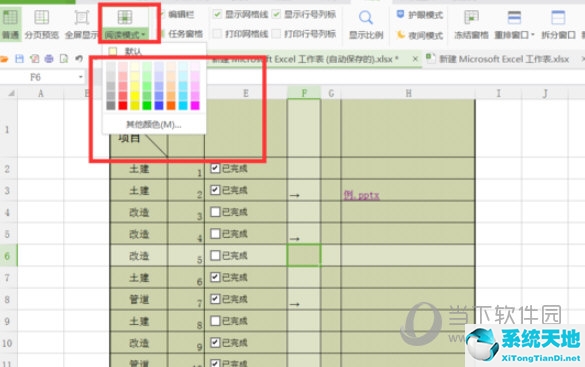Image resolution: width=585 pixels, height=367 pixels.
Task: Click the 冻结窗格 freeze panes icon
Action: pos(471,18)
